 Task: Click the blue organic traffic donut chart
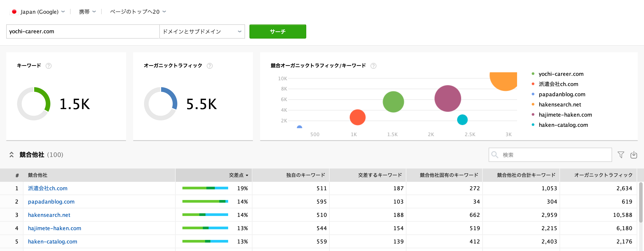161,104
